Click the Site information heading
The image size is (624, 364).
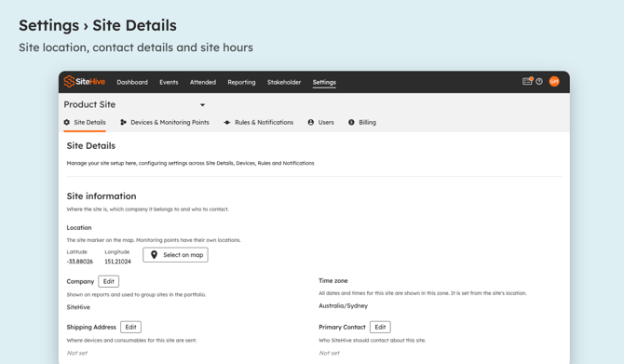(102, 196)
